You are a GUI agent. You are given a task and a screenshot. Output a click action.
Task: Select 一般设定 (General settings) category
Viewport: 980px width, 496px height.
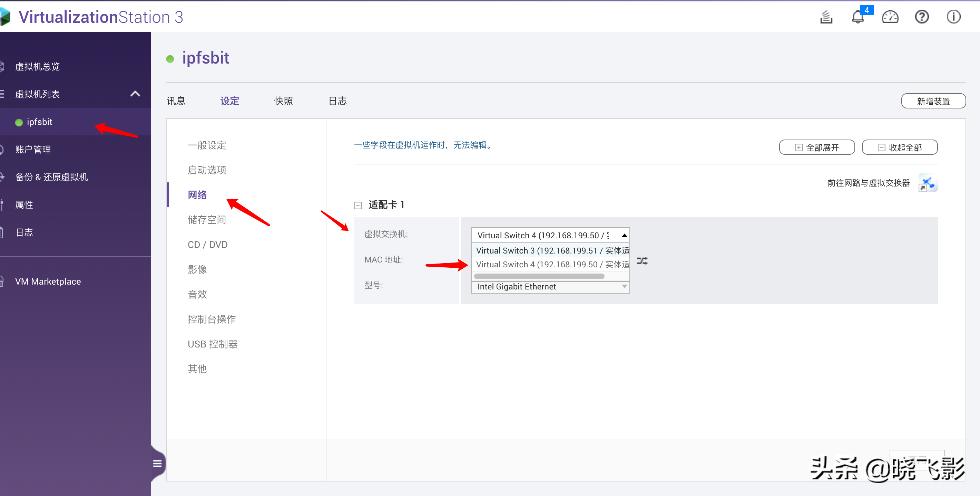[207, 145]
